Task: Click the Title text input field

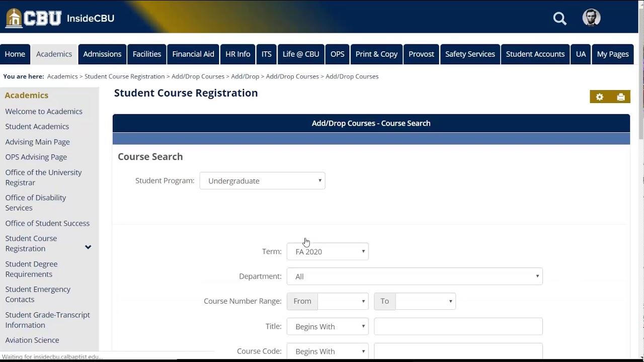Action: click(x=458, y=326)
